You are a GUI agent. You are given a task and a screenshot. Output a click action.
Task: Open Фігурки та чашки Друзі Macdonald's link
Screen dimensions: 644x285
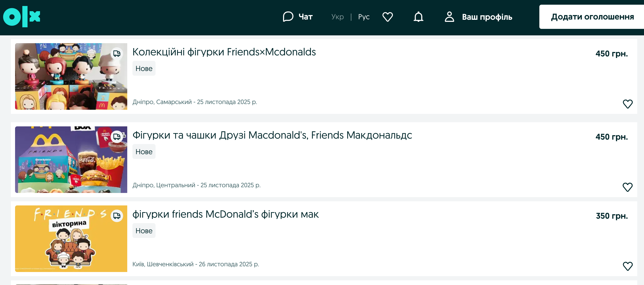(272, 135)
